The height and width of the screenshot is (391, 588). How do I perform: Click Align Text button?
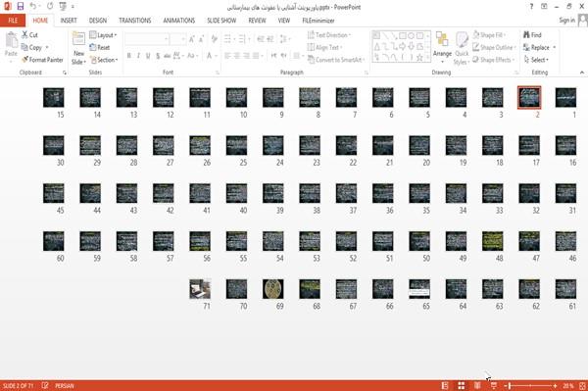coord(324,47)
